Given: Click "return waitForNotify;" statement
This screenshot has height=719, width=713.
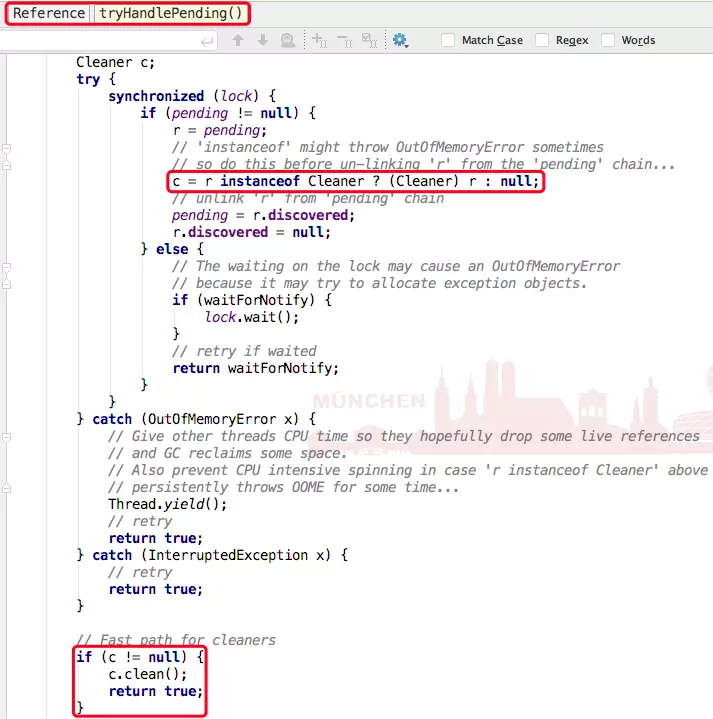Looking at the screenshot, I should click(x=255, y=368).
